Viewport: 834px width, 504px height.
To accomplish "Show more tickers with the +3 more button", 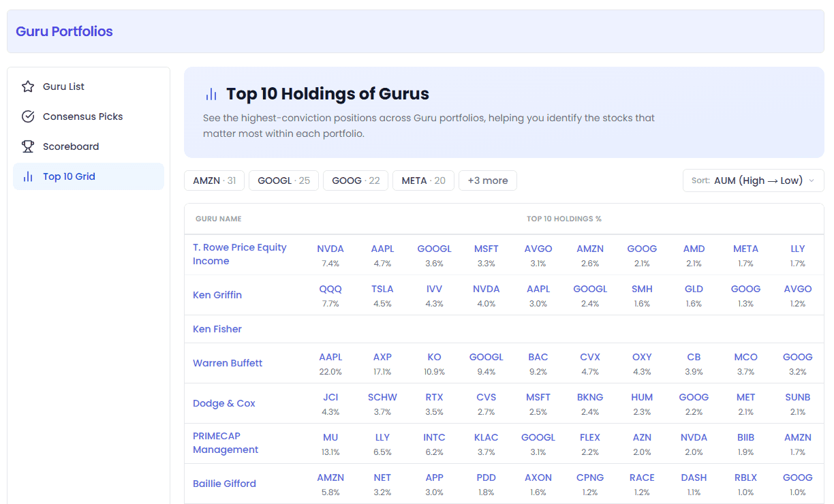I will [488, 180].
